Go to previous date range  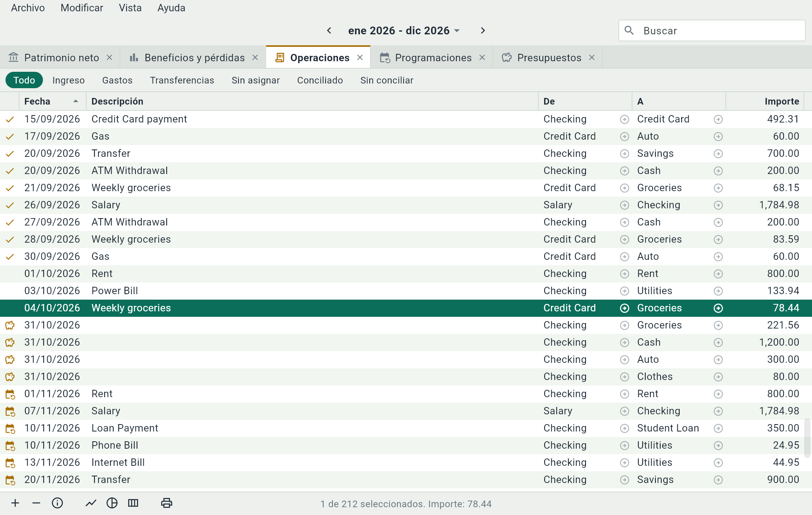(x=329, y=30)
